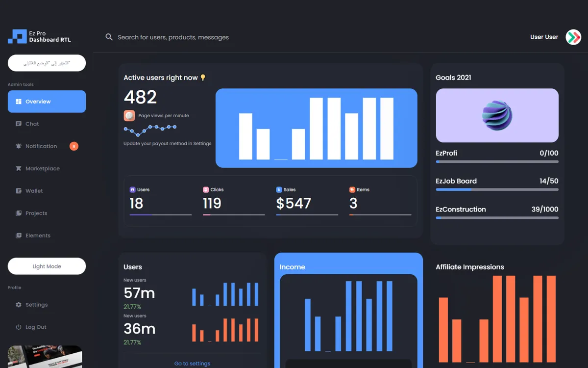Click the Goals 2021 sphere image
588x368 pixels.
tap(497, 115)
